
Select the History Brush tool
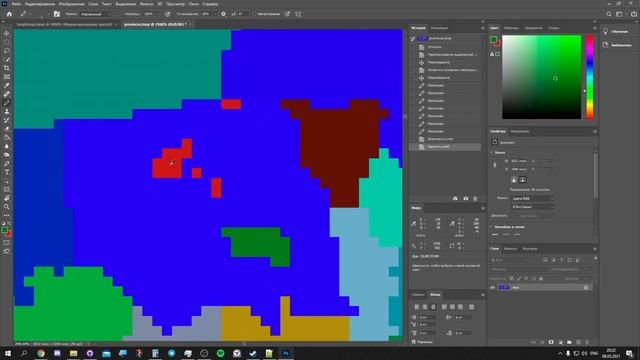click(x=7, y=120)
